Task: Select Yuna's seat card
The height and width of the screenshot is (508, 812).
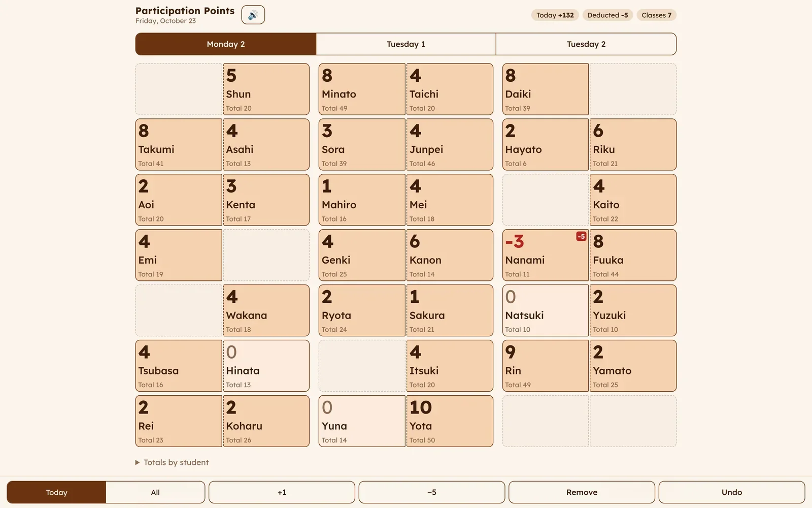Action: tap(362, 421)
